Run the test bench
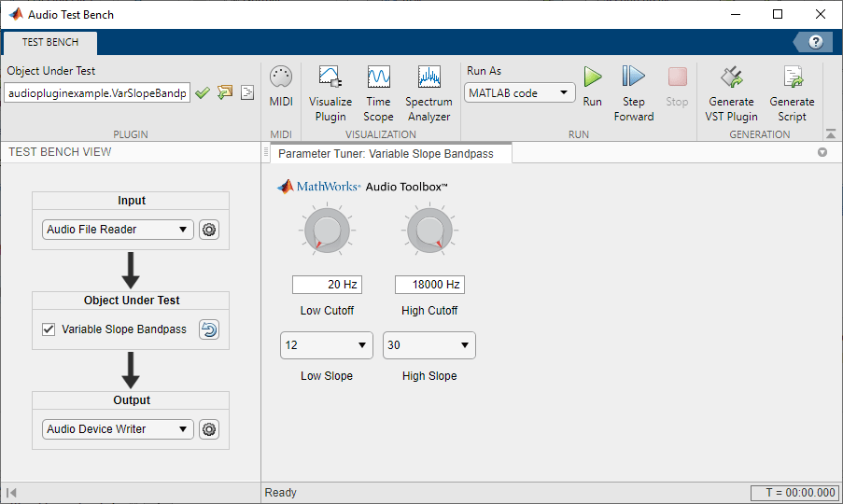The height and width of the screenshot is (504, 843). [x=593, y=87]
